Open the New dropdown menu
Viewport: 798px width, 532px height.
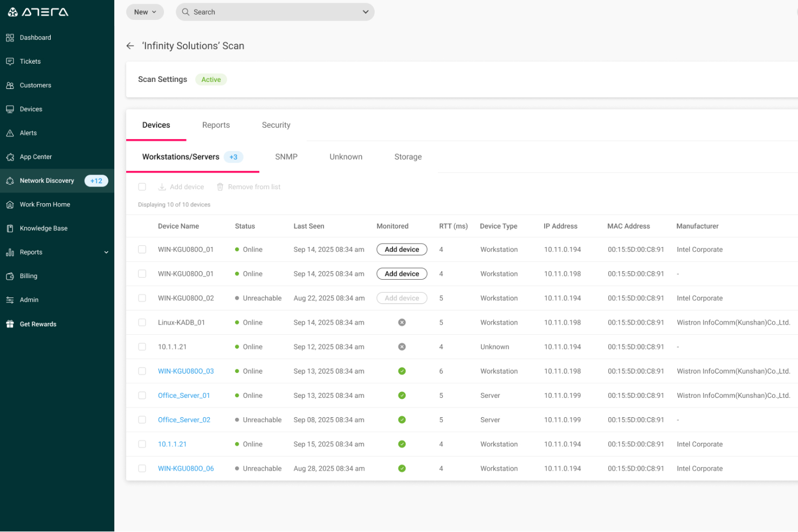coord(145,12)
